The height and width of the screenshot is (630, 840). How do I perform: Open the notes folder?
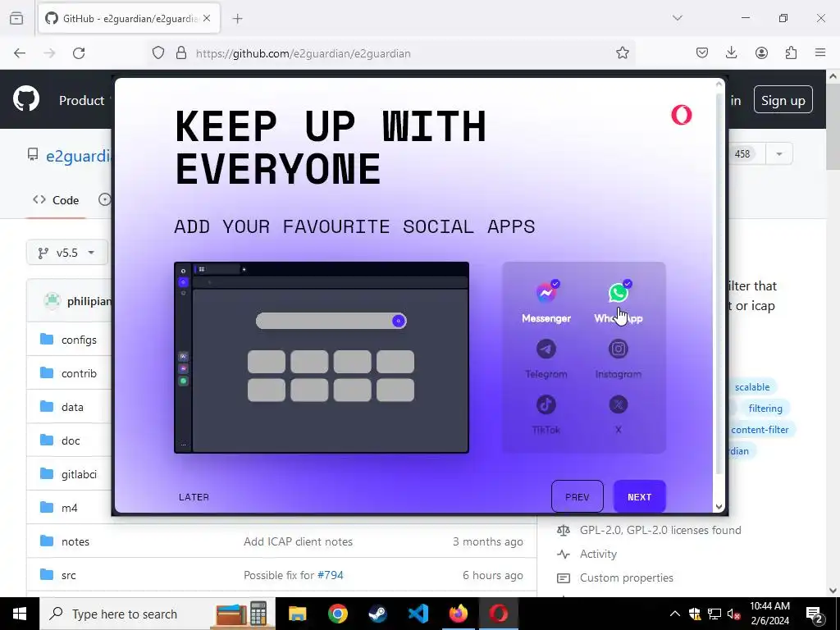[75, 541]
